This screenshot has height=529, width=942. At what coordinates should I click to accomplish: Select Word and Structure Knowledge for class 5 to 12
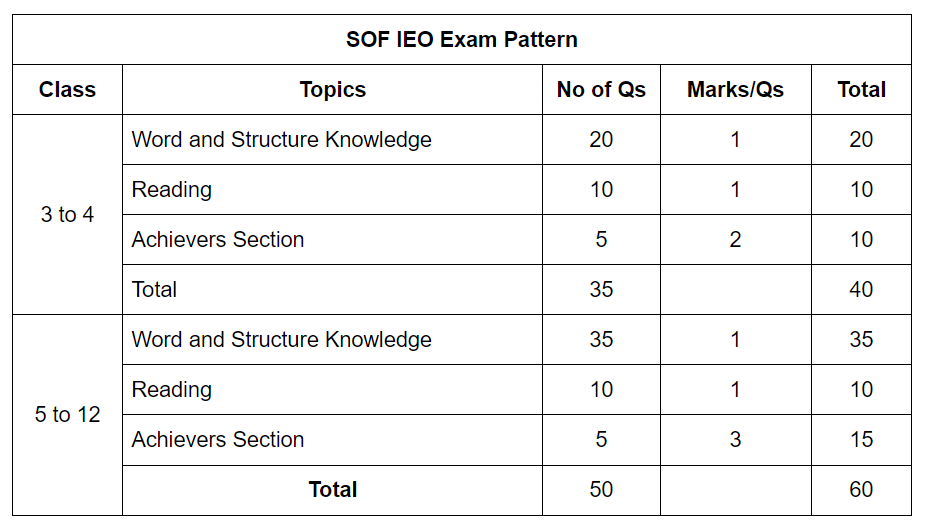[281, 340]
